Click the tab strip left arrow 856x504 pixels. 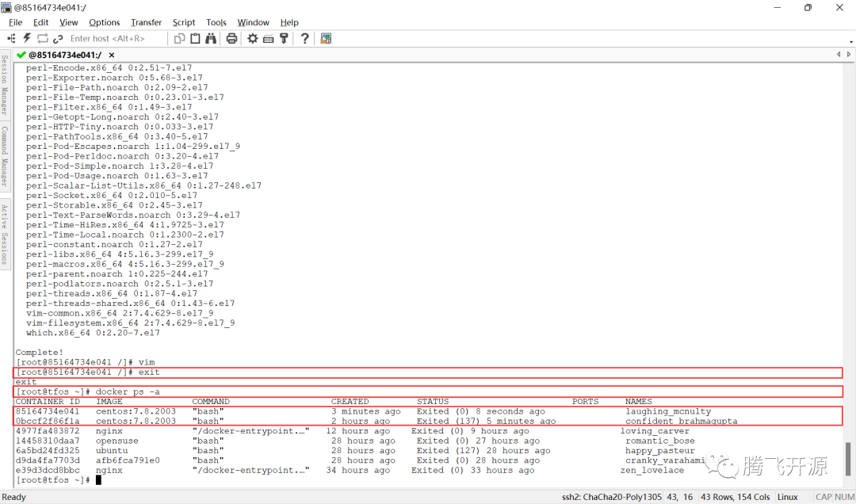[839, 55]
